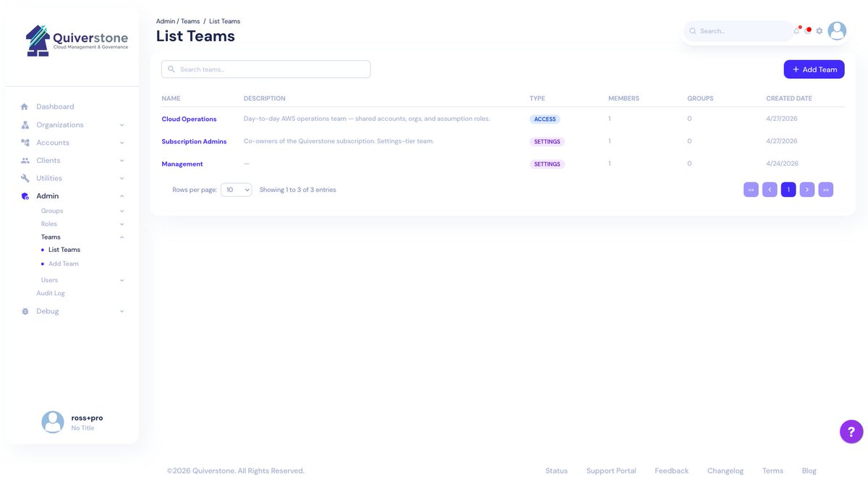Screen dimensions: 868x498
Task: Expand the Organizations menu chevron
Action: pos(122,125)
